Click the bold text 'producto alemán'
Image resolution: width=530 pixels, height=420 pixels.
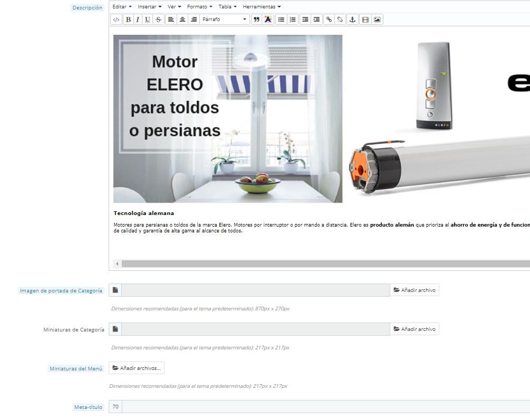[x=392, y=224]
